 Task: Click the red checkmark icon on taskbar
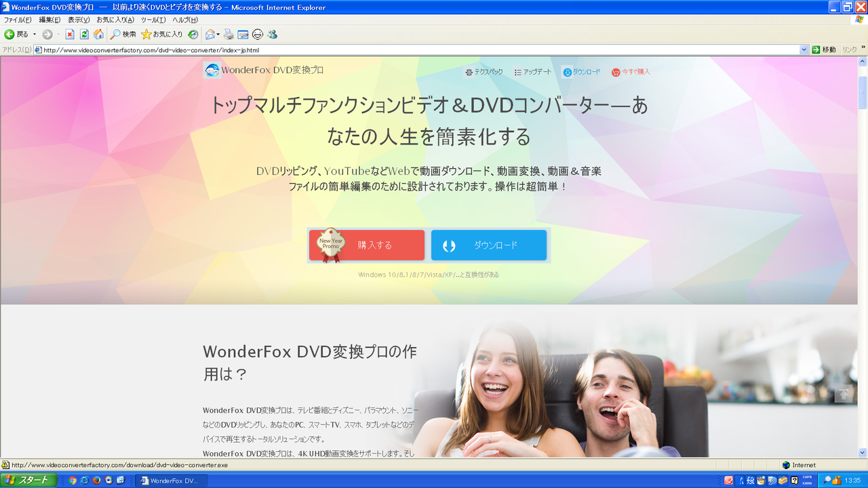coord(729,481)
